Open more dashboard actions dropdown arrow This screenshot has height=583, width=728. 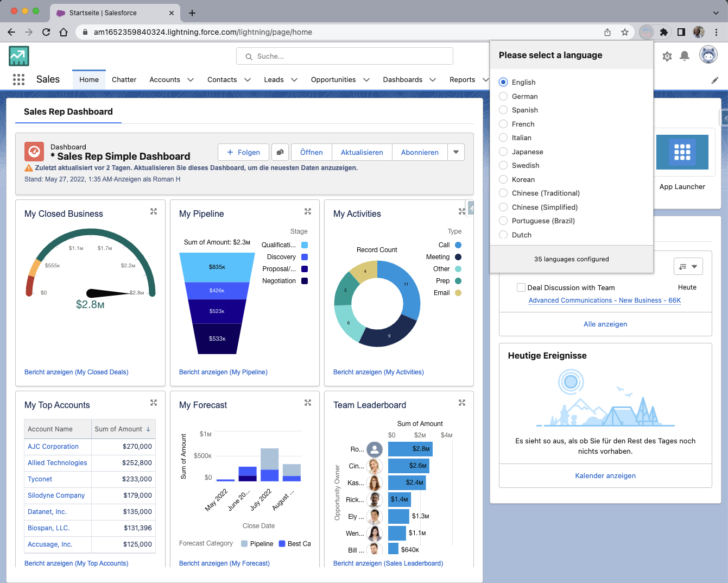click(x=456, y=152)
